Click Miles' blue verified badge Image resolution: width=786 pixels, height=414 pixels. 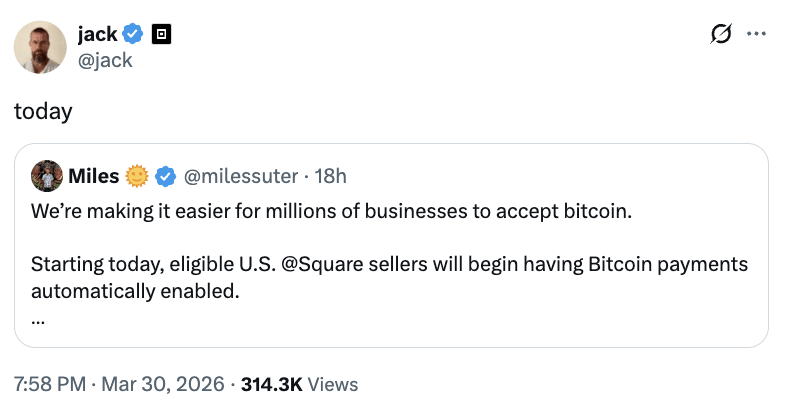coord(165,177)
